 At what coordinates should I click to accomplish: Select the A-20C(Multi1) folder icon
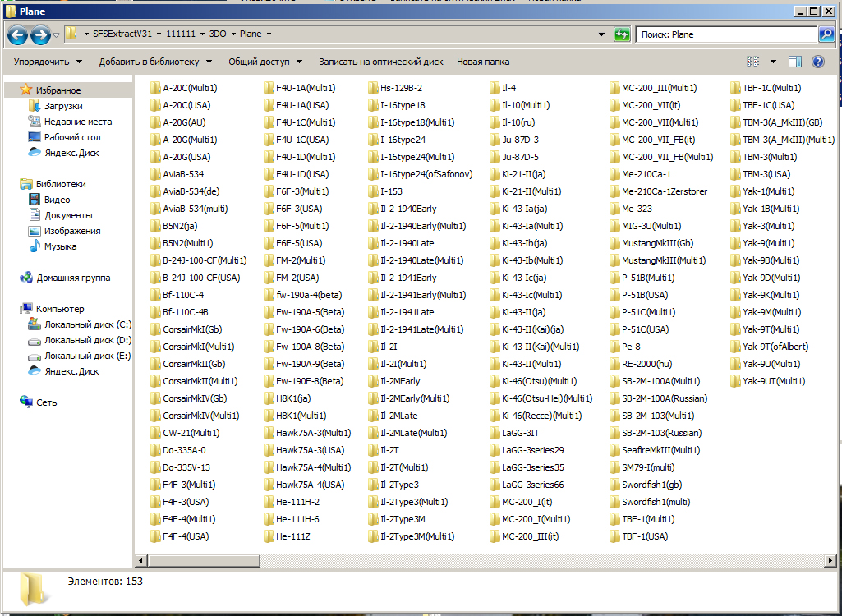tap(155, 88)
